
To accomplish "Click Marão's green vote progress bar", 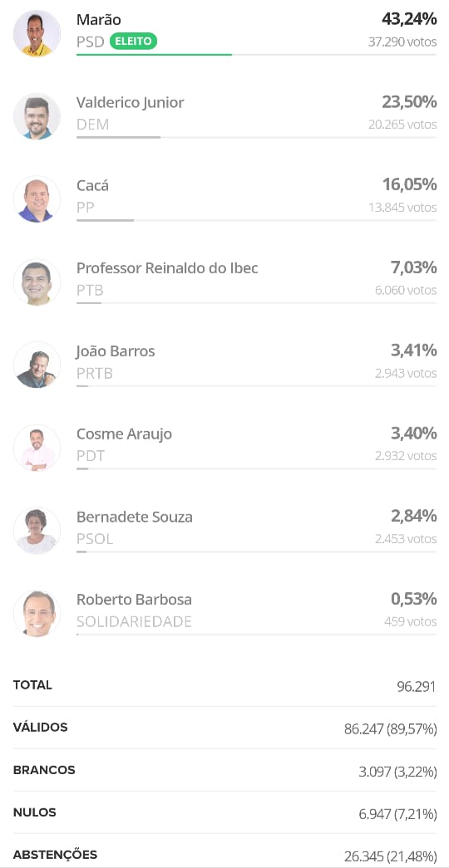I will click(154, 54).
